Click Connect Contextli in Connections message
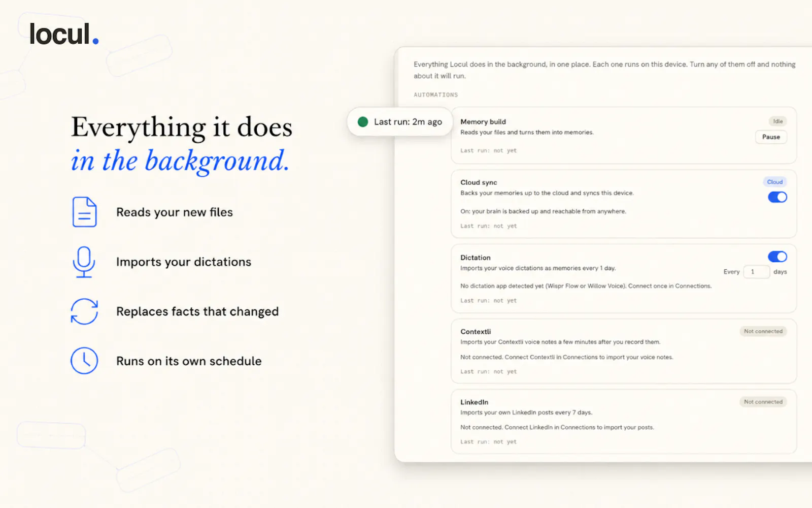This screenshot has height=508, width=812. (x=566, y=357)
